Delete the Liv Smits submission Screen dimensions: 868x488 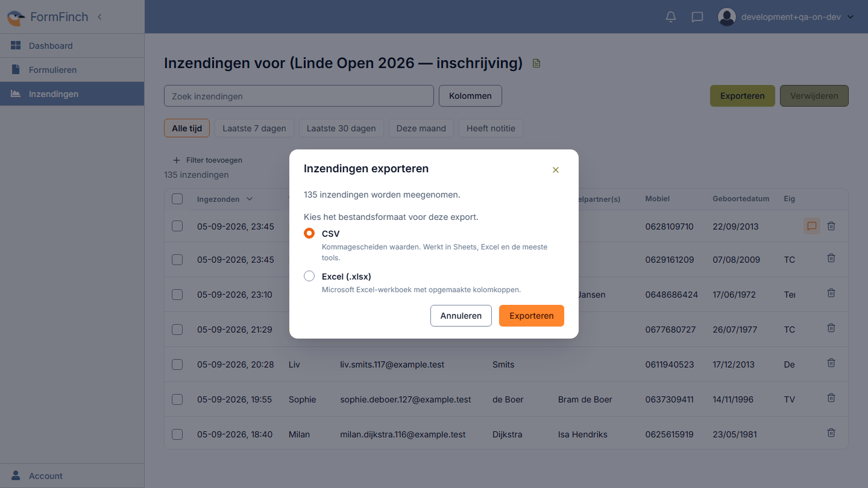831,363
